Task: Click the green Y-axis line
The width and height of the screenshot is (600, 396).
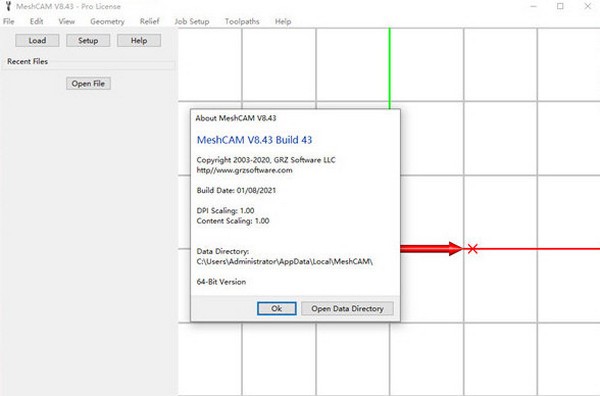Action: [390, 68]
